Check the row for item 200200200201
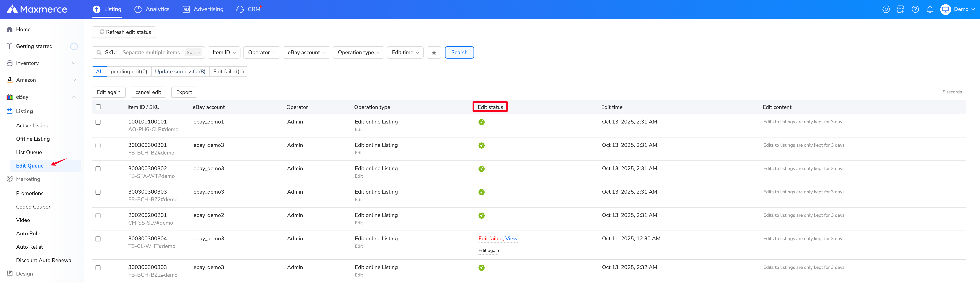980x283 pixels. pos(98,215)
